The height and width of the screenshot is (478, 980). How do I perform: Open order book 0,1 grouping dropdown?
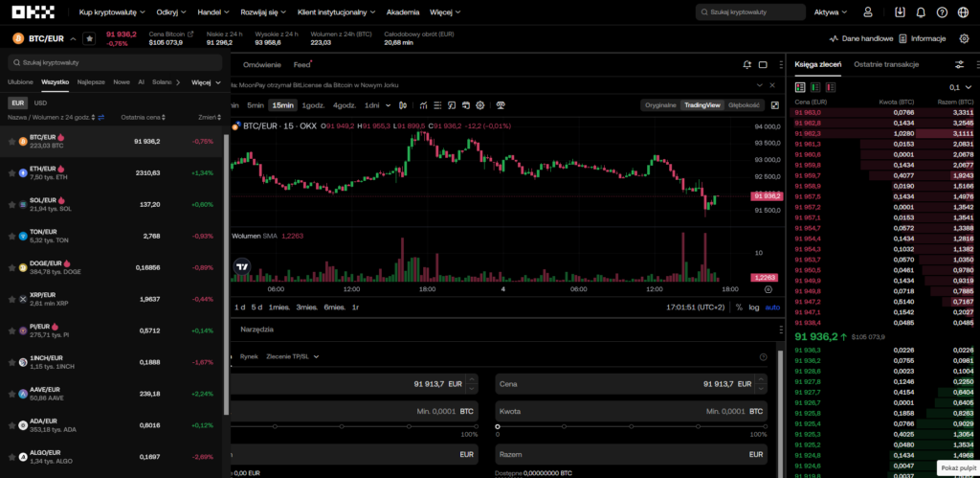pyautogui.click(x=957, y=86)
